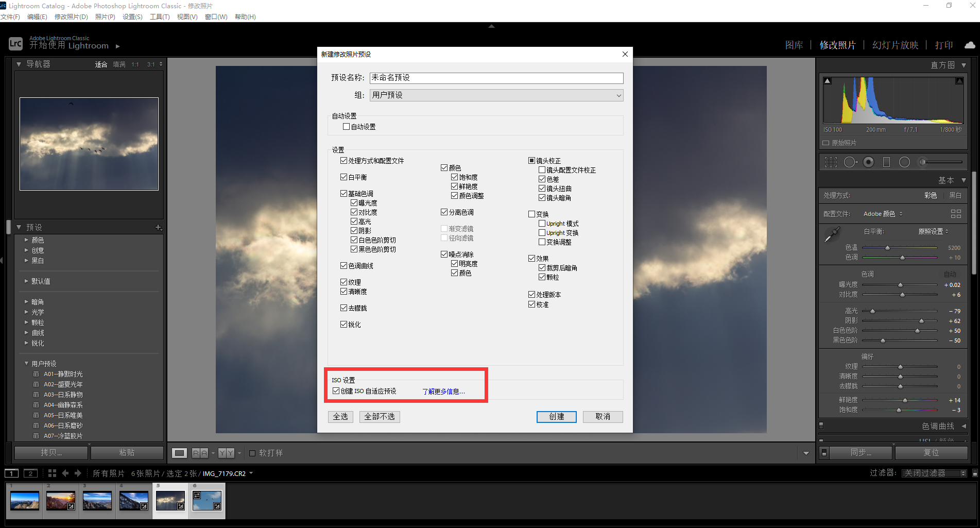The width and height of the screenshot is (980, 528).
Task: Enable the Upright 模式 checkbox
Action: (542, 224)
